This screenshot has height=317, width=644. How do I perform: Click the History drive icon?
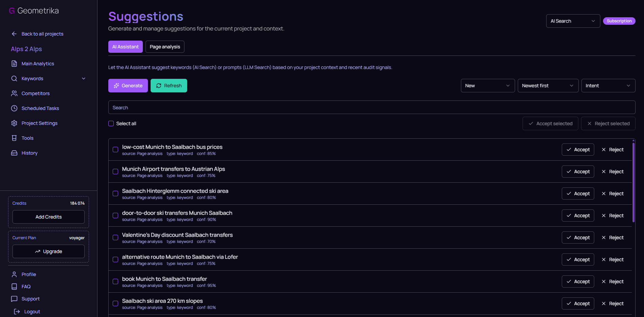point(14,153)
